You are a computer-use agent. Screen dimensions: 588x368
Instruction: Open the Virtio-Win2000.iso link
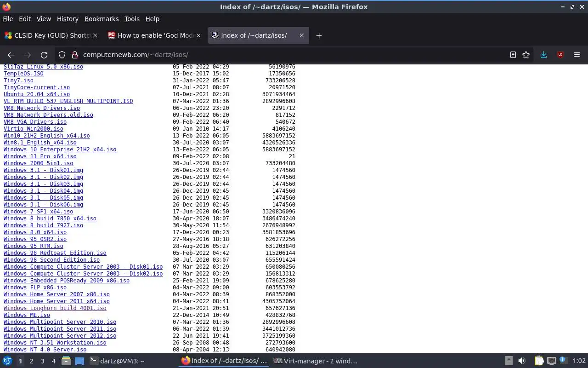(34, 129)
